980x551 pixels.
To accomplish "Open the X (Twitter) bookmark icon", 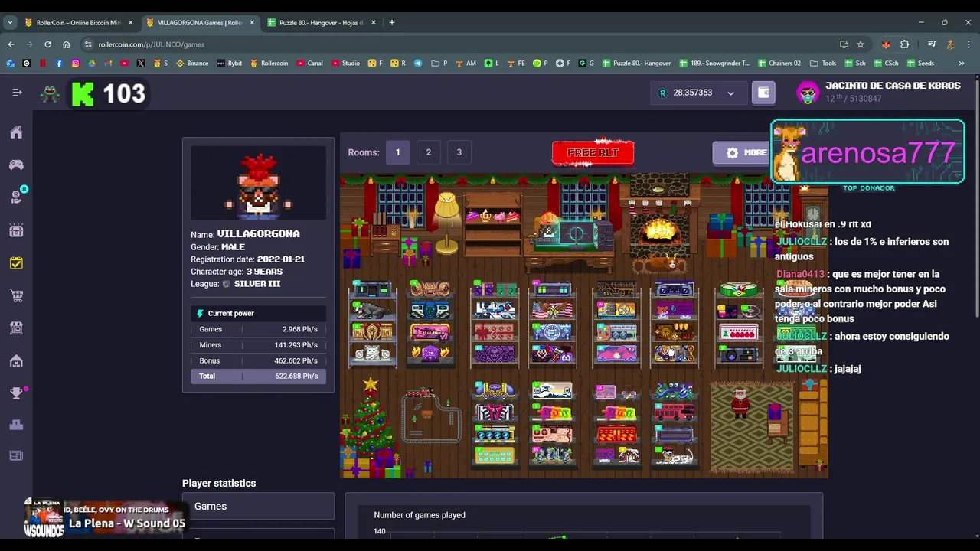I will [141, 64].
